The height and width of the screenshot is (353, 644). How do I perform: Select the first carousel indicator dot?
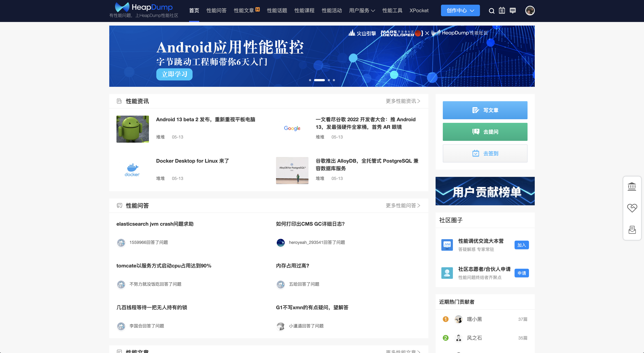(310, 80)
